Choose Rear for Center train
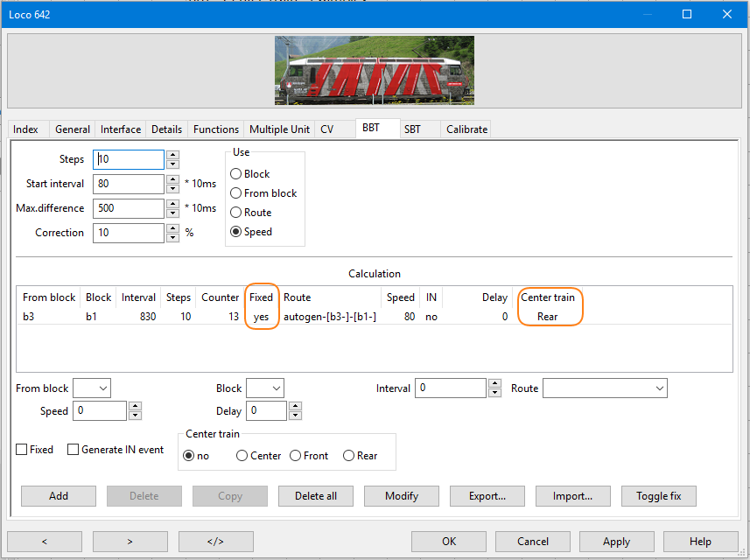The height and width of the screenshot is (560, 750). pos(349,456)
